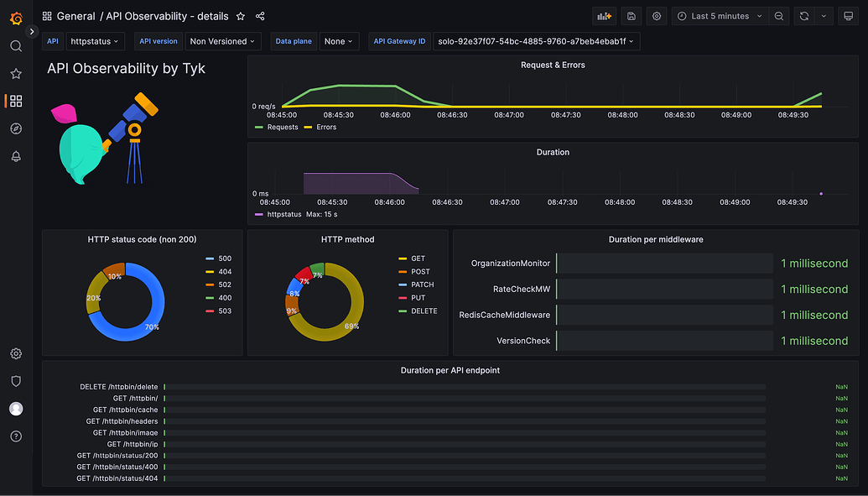Open the API Gateway ID selector
Image resolution: width=868 pixels, height=496 pixels.
tap(534, 40)
